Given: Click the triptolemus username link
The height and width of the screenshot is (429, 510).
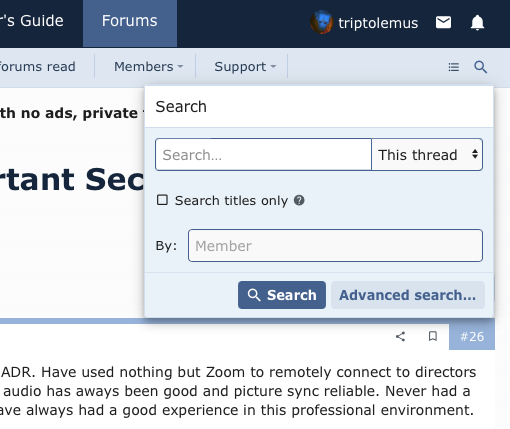Looking at the screenshot, I should (x=378, y=23).
